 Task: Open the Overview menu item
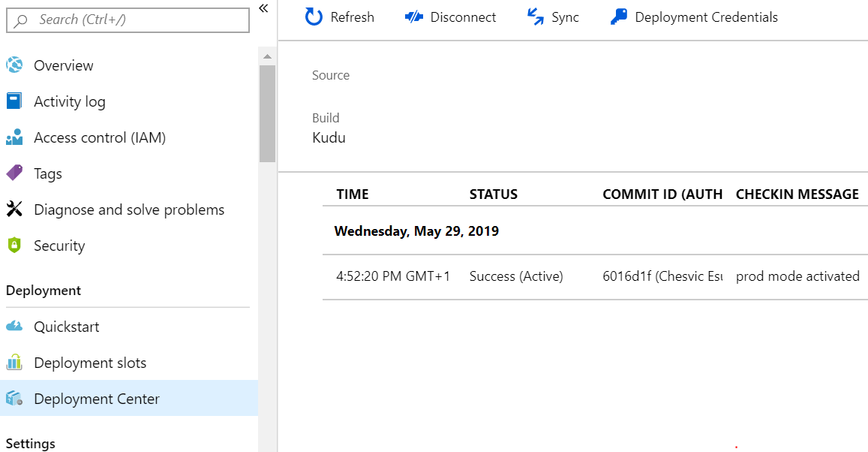pos(129,65)
